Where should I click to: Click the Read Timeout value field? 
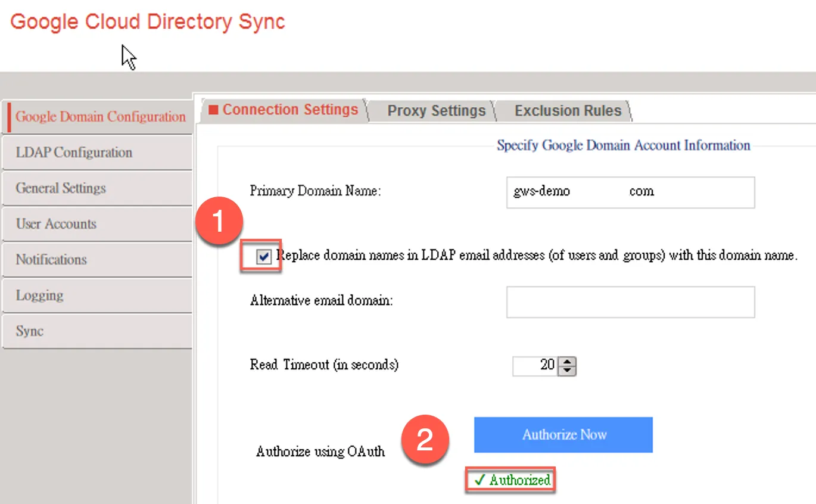coord(535,365)
